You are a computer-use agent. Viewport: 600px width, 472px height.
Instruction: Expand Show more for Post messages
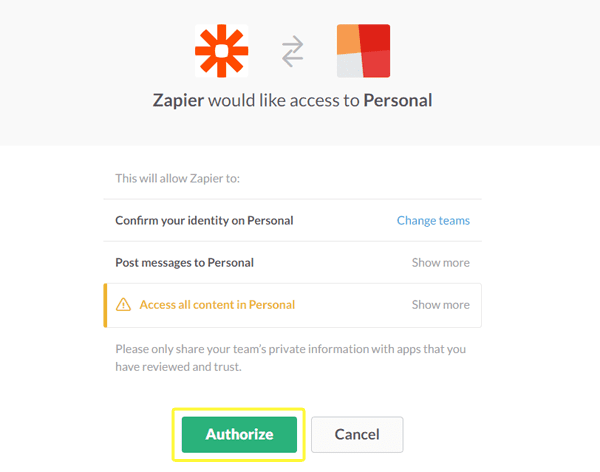[x=440, y=263]
